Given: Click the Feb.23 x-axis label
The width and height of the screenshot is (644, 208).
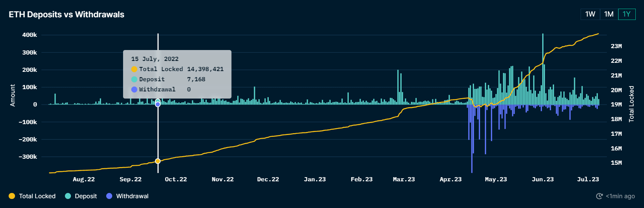Looking at the screenshot, I should [361, 179].
